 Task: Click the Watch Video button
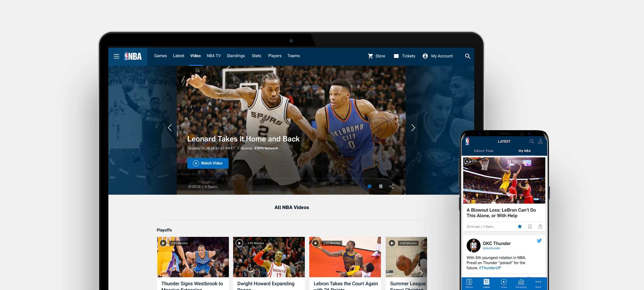[208, 163]
